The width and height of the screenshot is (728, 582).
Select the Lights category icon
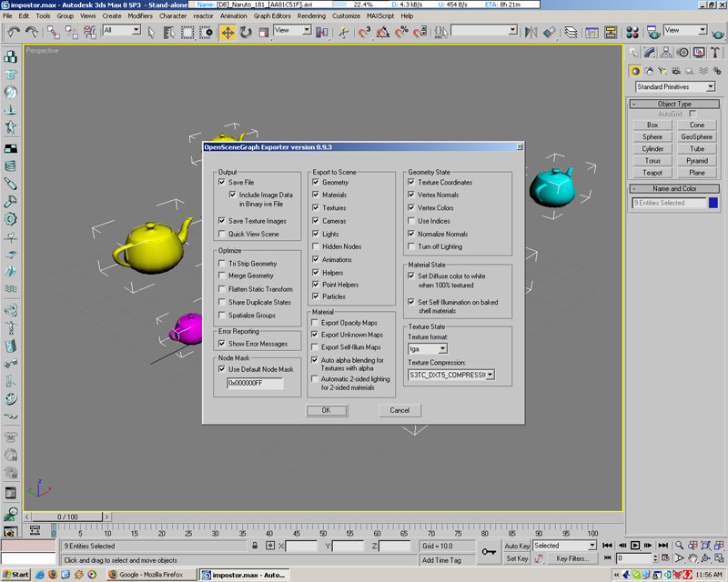click(664, 71)
